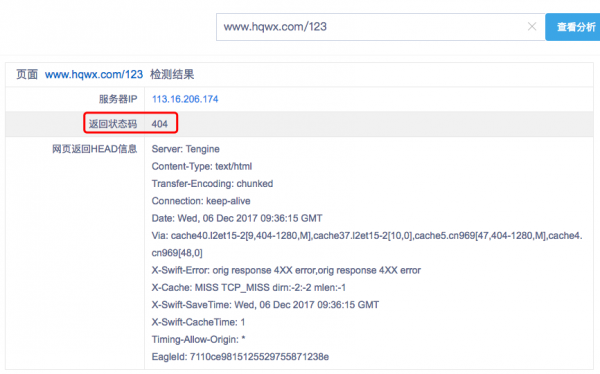Select the X-Swift-Error header line
Image resolution: width=600 pixels, height=374 pixels.
coord(286,270)
